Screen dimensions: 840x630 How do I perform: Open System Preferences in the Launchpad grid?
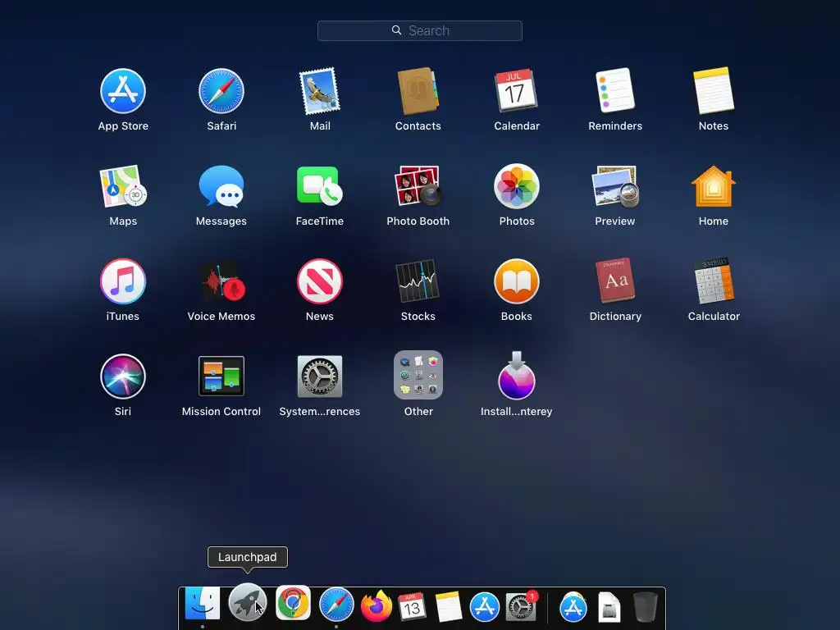[320, 376]
